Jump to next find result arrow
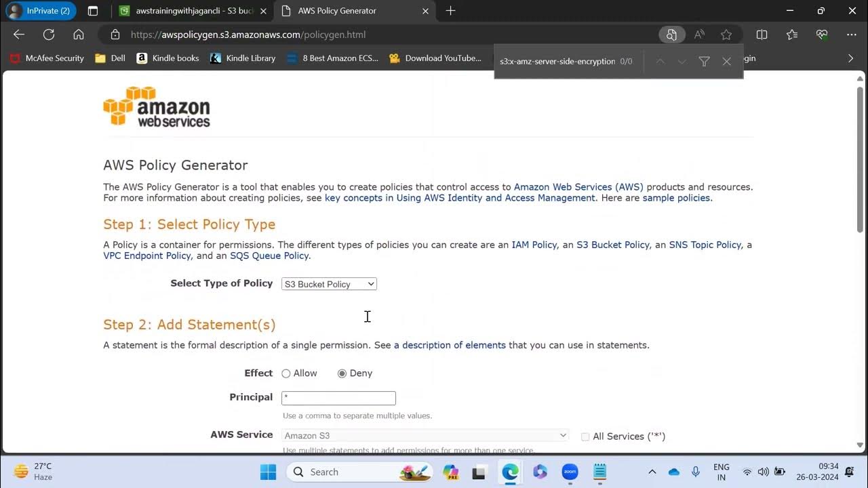The width and height of the screenshot is (868, 488). (682, 62)
